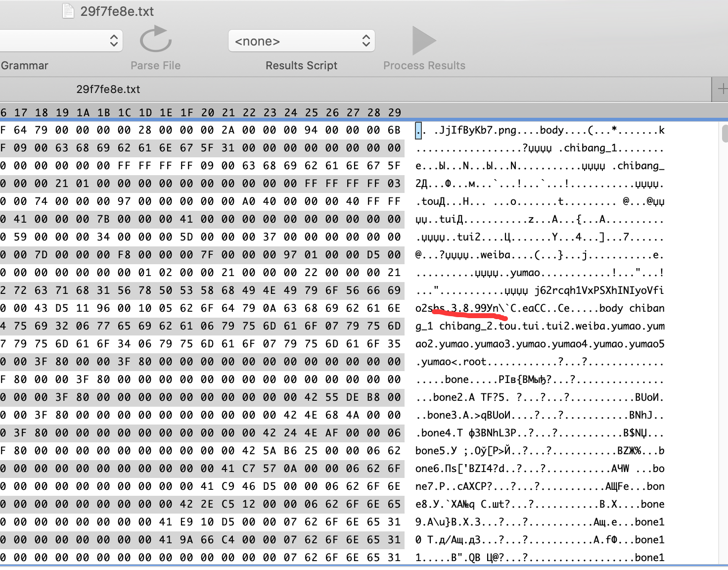
Task: Click the document icon beside 29f7fe8e.txt title
Action: pos(68,10)
